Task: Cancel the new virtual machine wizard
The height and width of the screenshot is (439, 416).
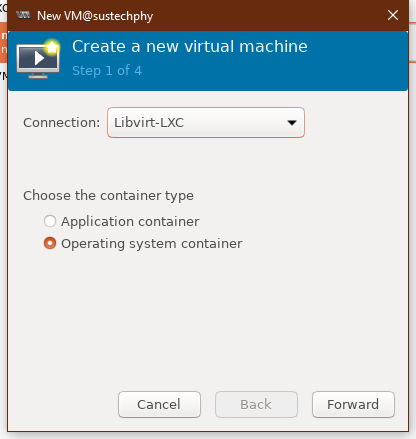Action: pos(159,404)
